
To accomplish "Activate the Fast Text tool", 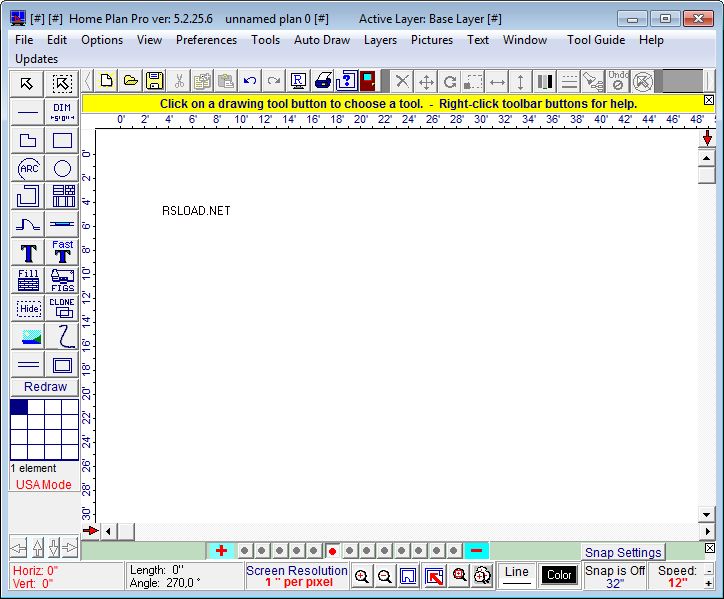I will pos(62,252).
